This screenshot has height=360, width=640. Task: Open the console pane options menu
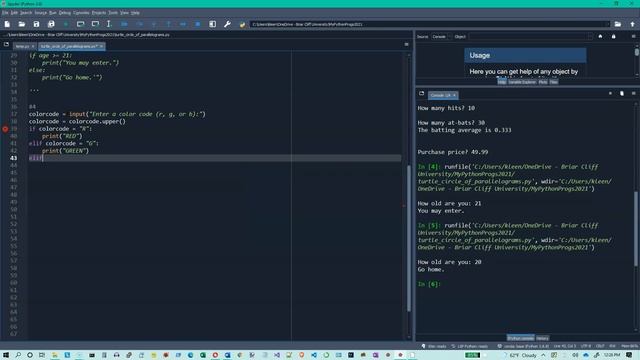coord(633,93)
